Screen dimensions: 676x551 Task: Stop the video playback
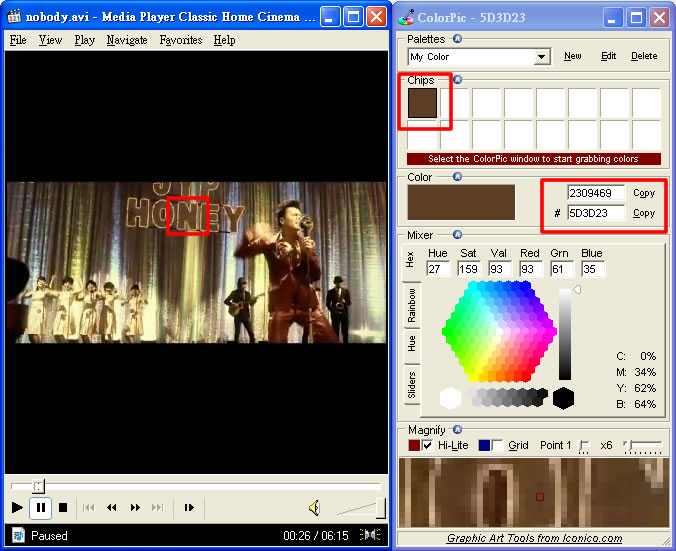pos(63,508)
